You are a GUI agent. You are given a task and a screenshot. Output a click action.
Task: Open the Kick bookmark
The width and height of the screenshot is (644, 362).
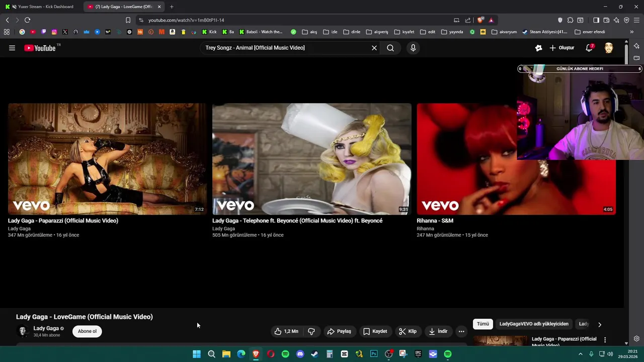click(x=209, y=32)
